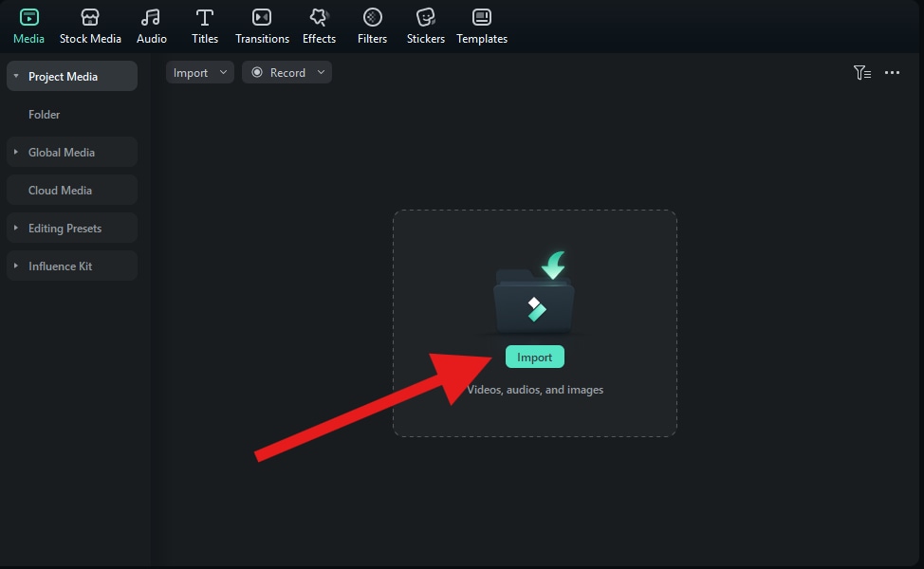
Task: Open the Stock Media icon
Action: (90, 17)
